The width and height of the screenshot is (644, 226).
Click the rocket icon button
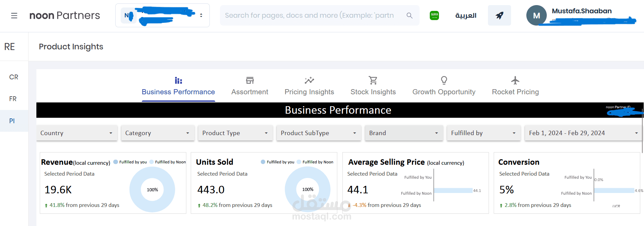499,15
